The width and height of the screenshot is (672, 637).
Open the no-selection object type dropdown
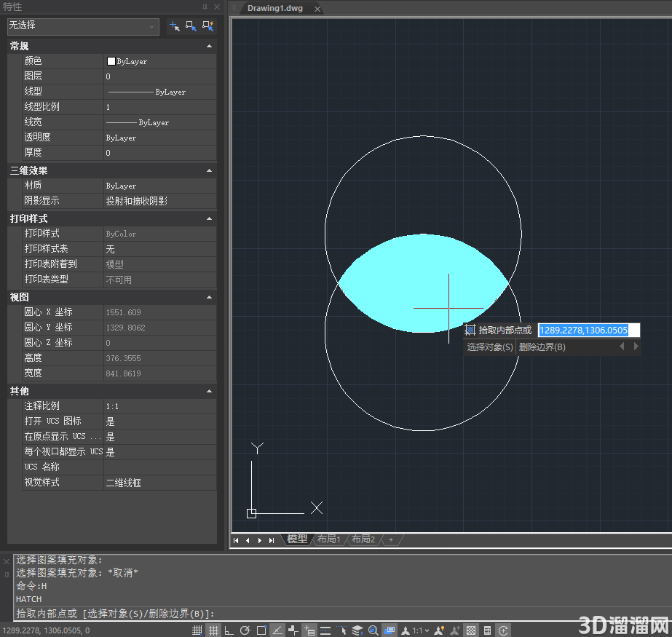click(x=83, y=26)
